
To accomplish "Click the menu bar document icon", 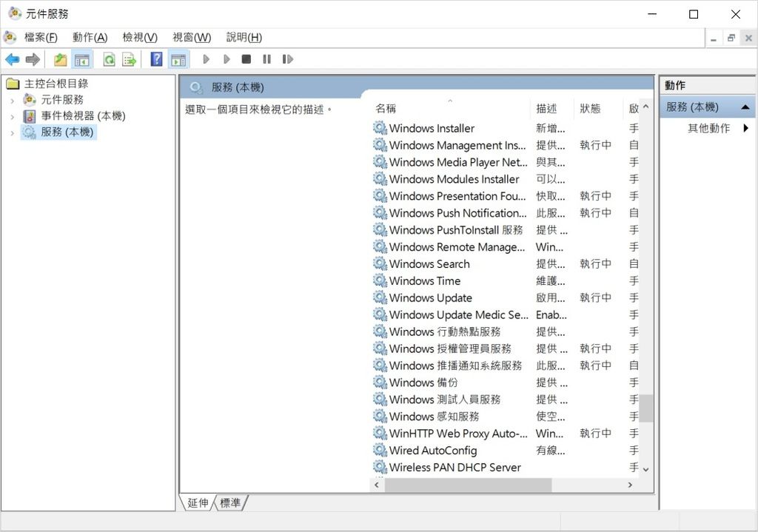I will 10,37.
